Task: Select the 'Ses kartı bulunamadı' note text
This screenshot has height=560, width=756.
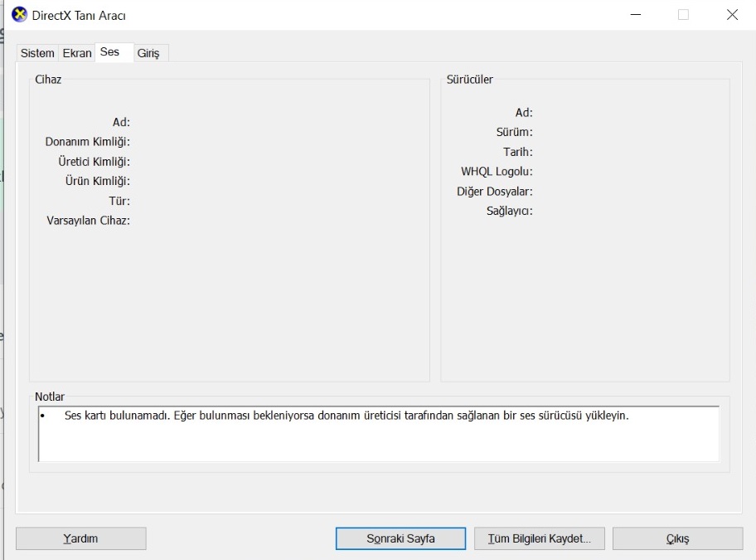Action: coord(346,416)
